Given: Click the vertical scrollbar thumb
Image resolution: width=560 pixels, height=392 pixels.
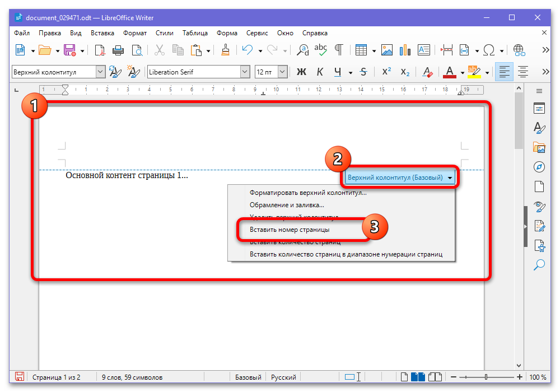Looking at the screenshot, I should click(519, 120).
